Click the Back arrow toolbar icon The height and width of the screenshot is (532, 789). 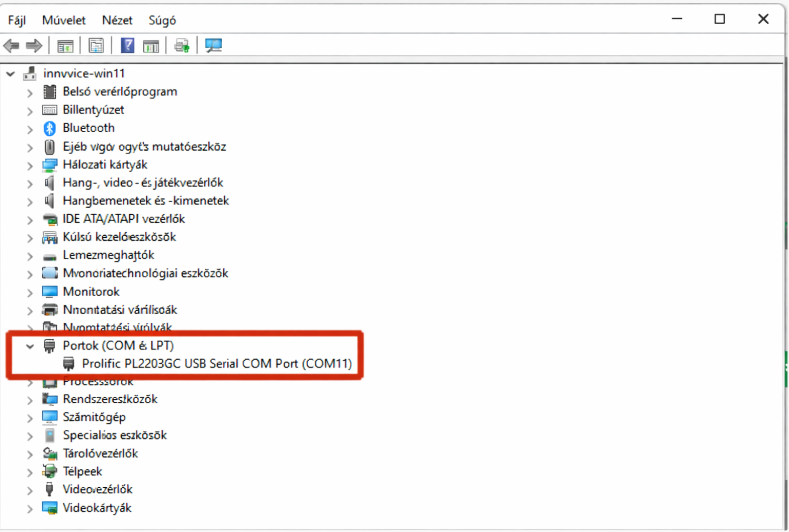(x=11, y=46)
